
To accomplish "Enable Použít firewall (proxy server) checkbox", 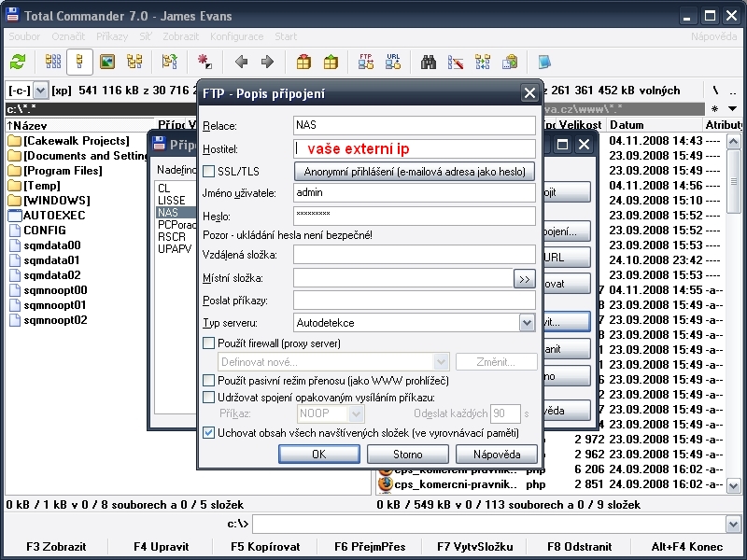I will (x=208, y=343).
